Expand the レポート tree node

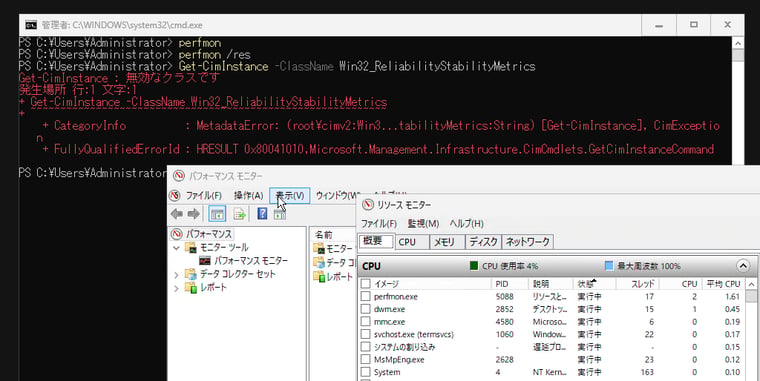(176, 288)
